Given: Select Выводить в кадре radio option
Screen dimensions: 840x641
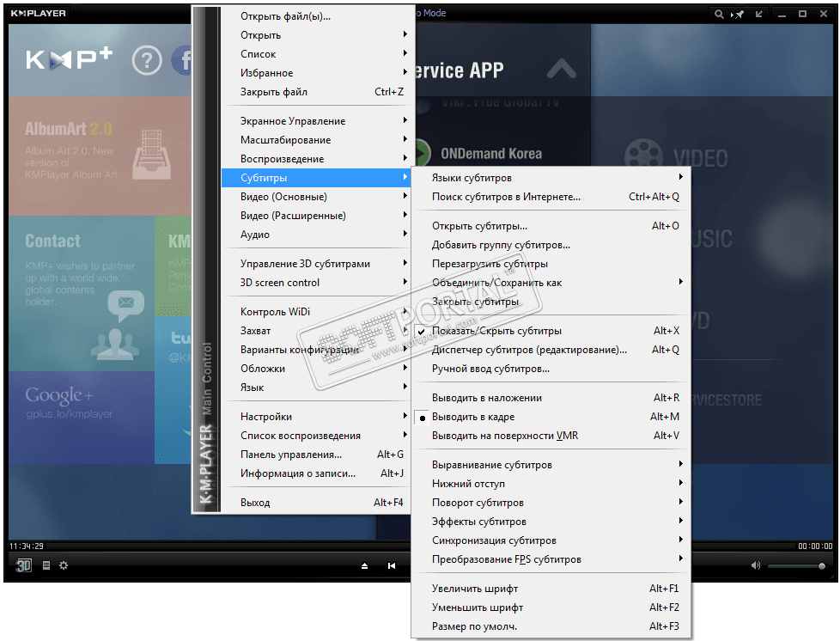Looking at the screenshot, I should pos(551,417).
